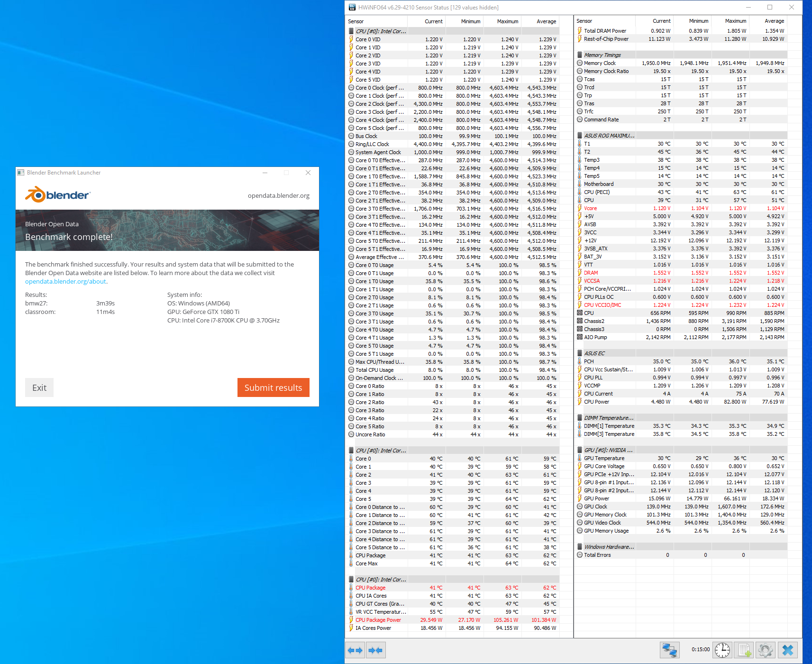Viewport: 812px width, 664px height.
Task: Select the GPU Memory Usage row
Action: pos(682,531)
